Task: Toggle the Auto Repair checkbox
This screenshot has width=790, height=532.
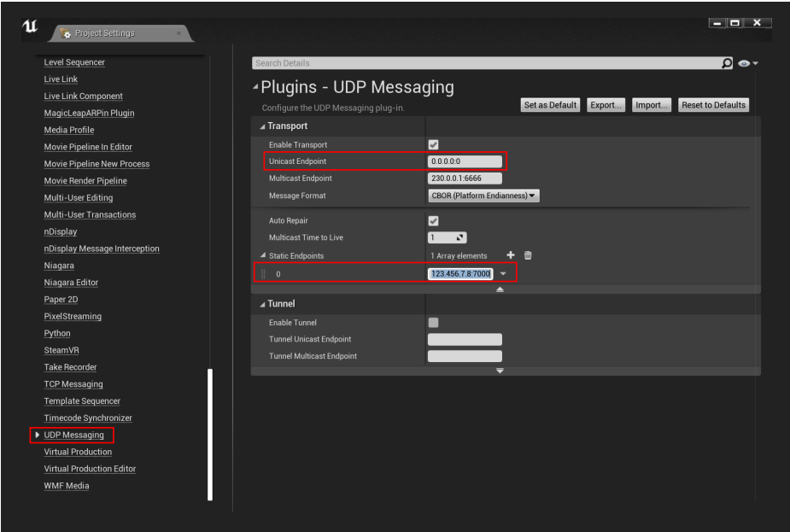Action: click(433, 220)
